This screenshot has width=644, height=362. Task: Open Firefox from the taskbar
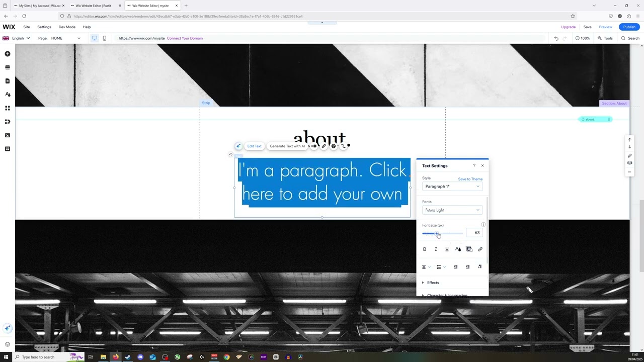115,357
